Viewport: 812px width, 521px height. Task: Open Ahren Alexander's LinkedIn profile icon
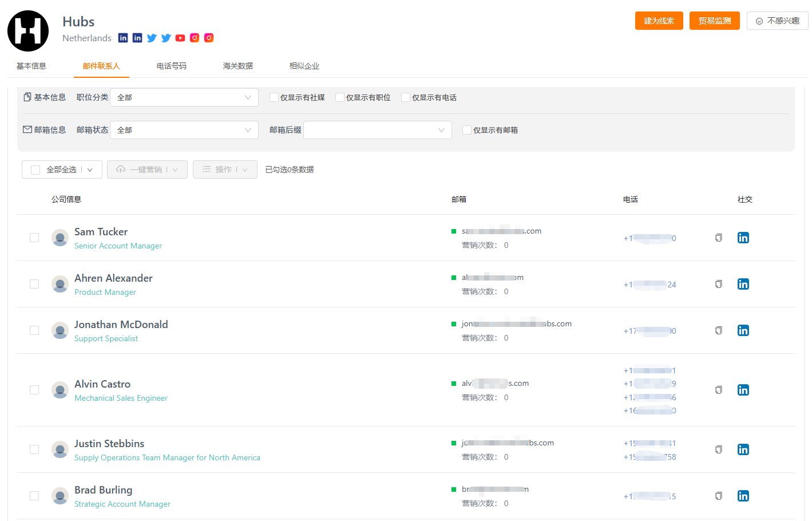(743, 284)
